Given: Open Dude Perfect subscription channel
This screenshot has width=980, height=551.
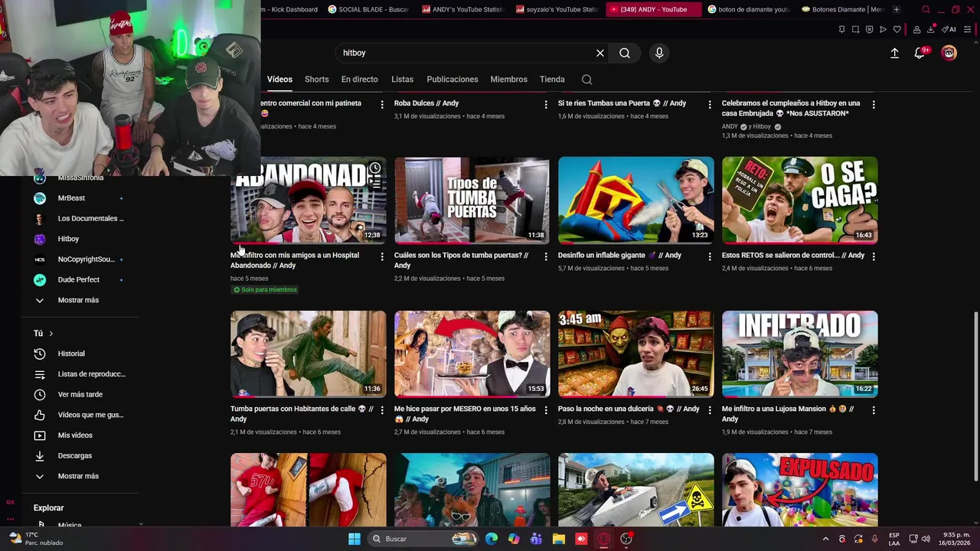Looking at the screenshot, I should [x=80, y=279].
